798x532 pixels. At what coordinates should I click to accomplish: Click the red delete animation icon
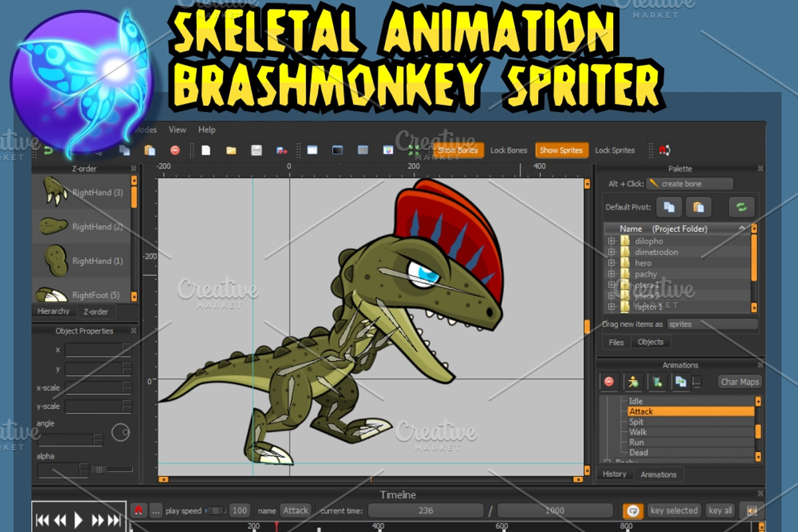coord(609,382)
